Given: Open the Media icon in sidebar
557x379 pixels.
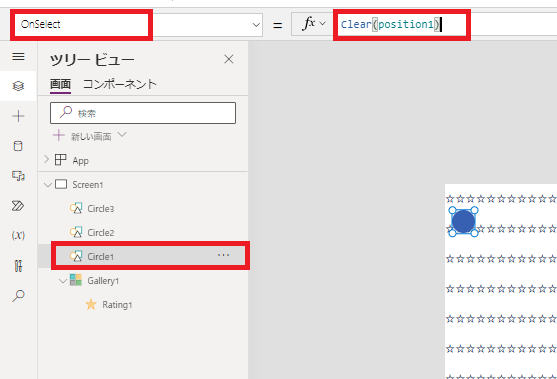Looking at the screenshot, I should pos(18,176).
